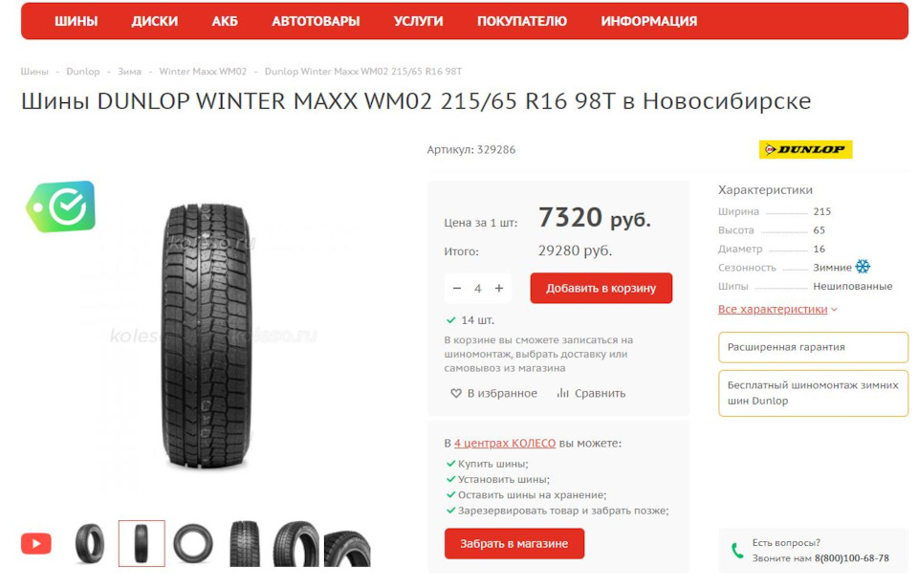Screen dimensions: 918x588
Task: Play the YouTube product video
Action: [x=36, y=543]
